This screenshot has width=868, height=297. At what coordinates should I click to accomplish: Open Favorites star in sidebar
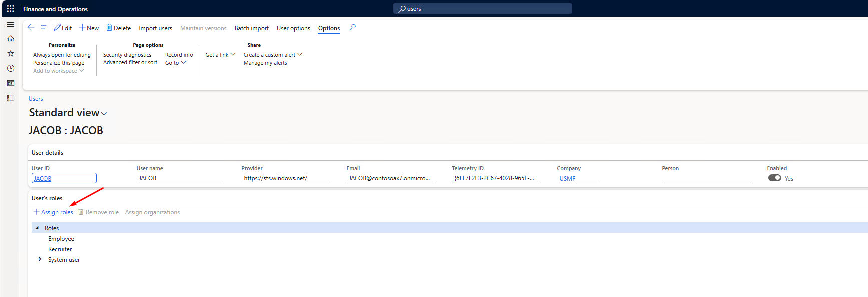click(10, 53)
